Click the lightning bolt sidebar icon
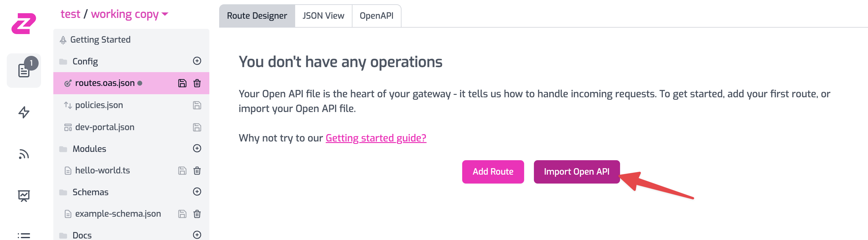Viewport: 868px width, 240px height. pyautogui.click(x=24, y=112)
